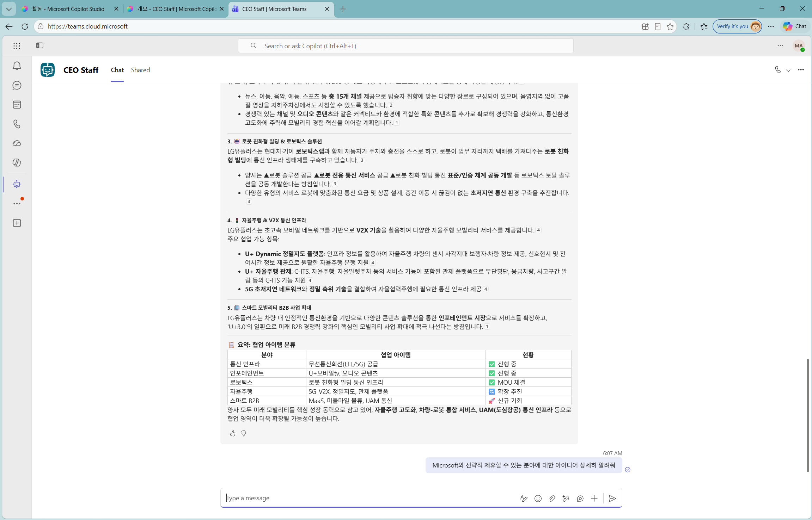The image size is (812, 520).
Task: Select the 'MaaS, 미들마일 물류, UAM 통신' cell
Action: 396,401
